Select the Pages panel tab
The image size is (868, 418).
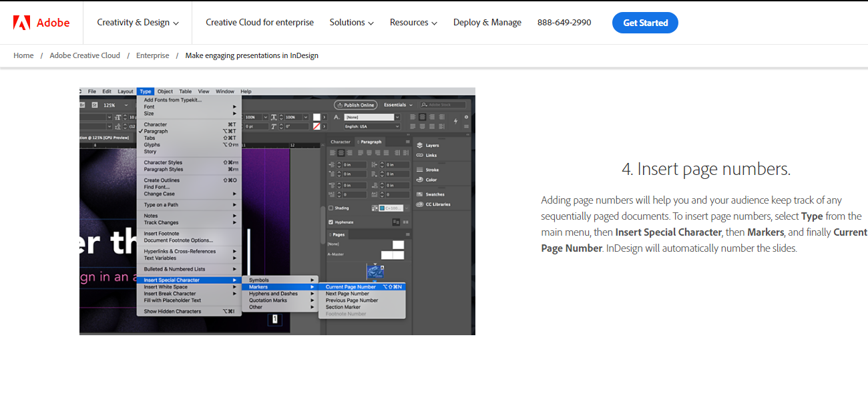tap(339, 234)
